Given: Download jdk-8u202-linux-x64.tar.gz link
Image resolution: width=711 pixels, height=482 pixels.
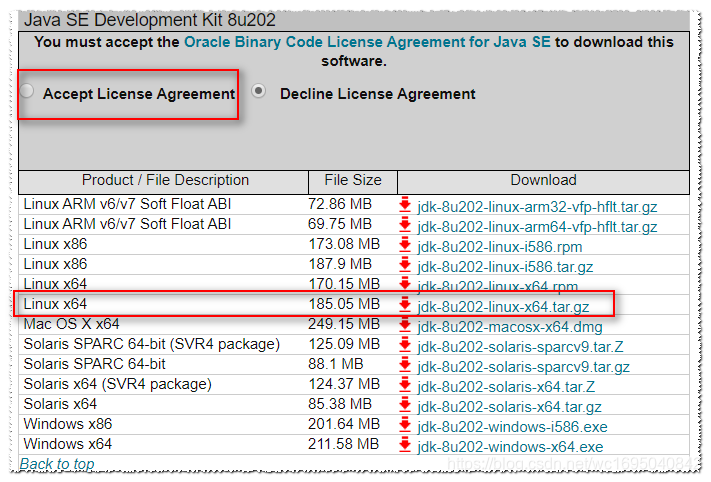Looking at the screenshot, I should [x=503, y=307].
